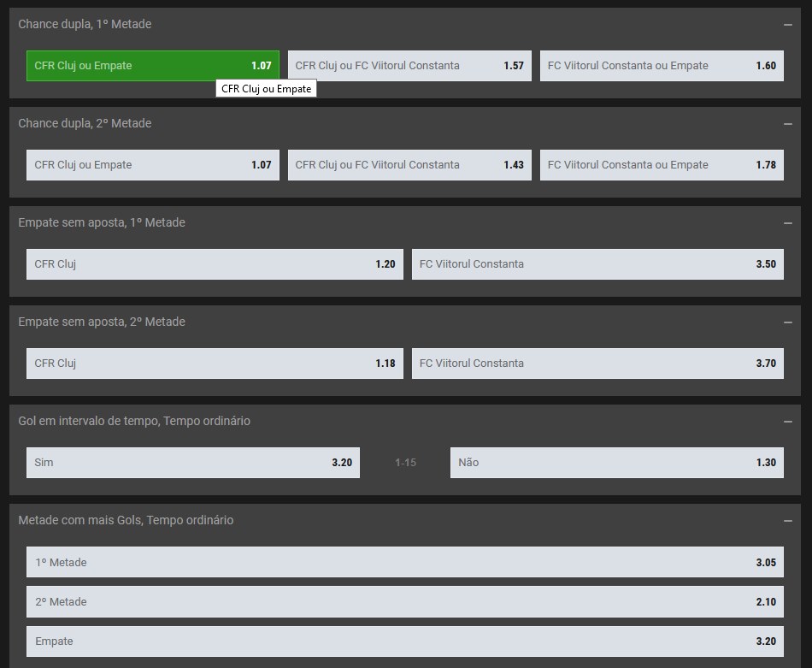
Task: Select CFR Cluj ou Empate 1.07, 1ª Metade
Action: (x=153, y=66)
